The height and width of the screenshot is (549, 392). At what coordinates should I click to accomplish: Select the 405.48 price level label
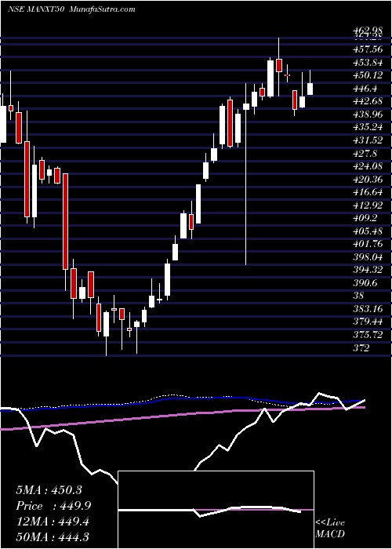coord(367,231)
